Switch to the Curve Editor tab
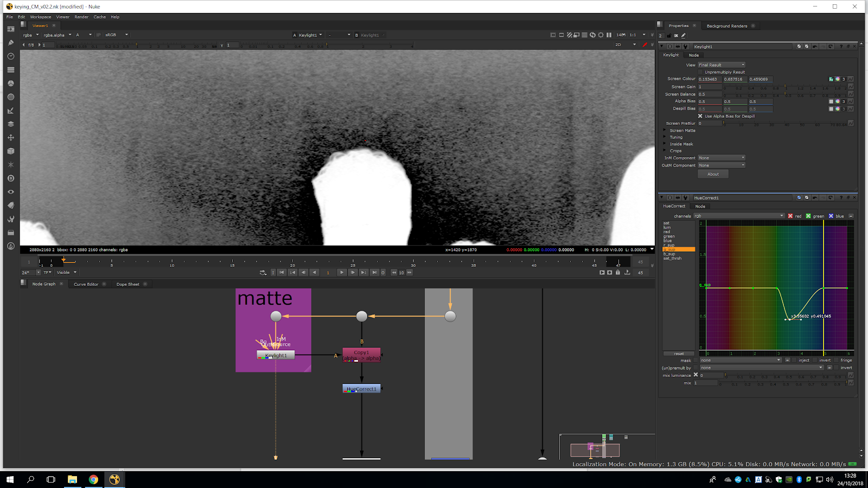The height and width of the screenshot is (488, 868). pyautogui.click(x=86, y=284)
